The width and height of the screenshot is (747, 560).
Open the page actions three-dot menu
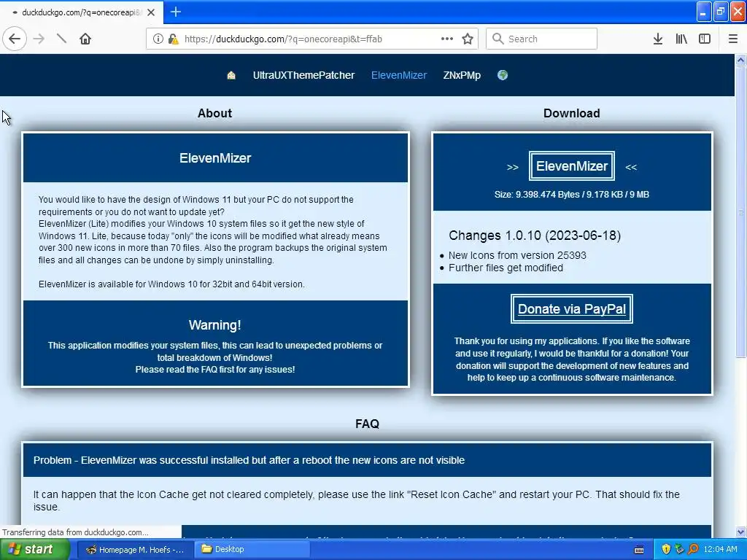coord(447,39)
